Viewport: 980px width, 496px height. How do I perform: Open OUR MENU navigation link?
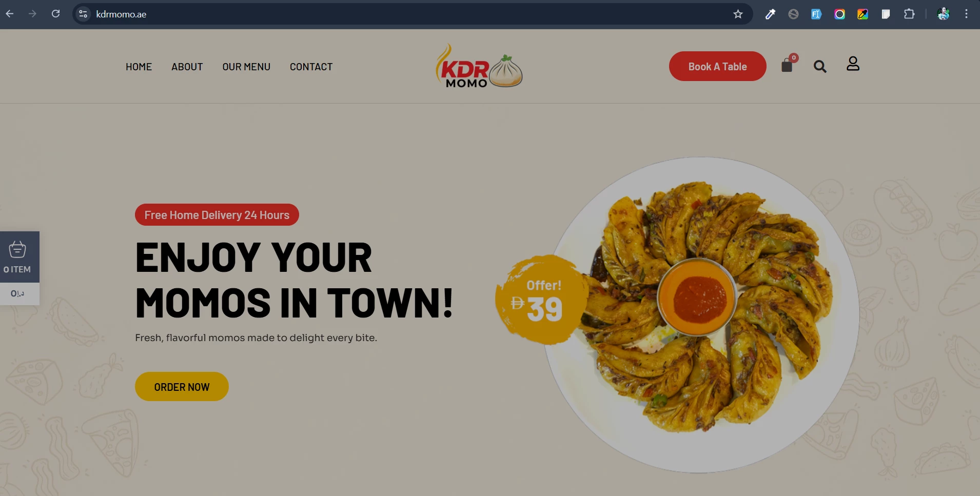(x=246, y=67)
